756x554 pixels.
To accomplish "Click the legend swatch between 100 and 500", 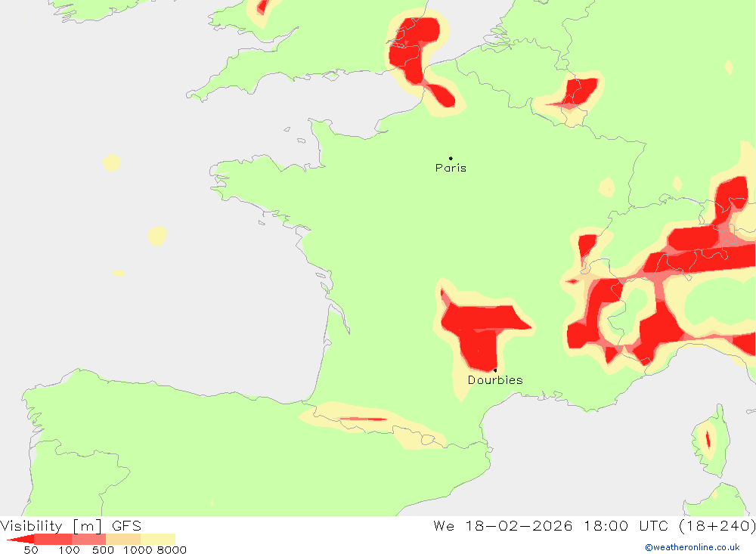I will [88, 539].
